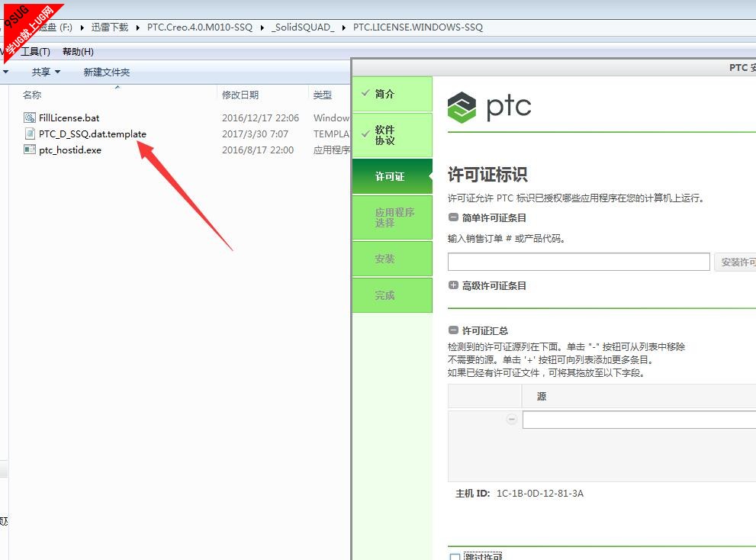Viewport: 756px width, 560px height.
Task: Navigate to PTC.Creo.4.0.M010-SSQ in address bar
Action: (200, 27)
